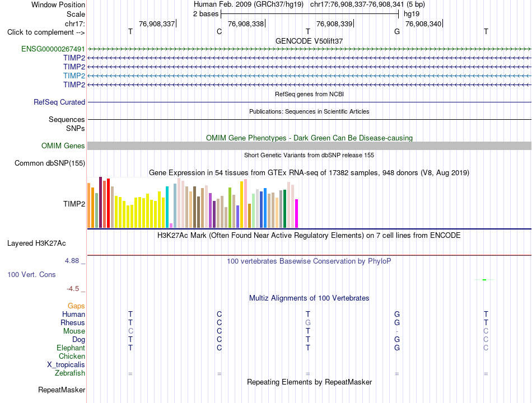Viewport: 532px width, 403px height.
Task: Click the Layered H3K27Ac track label
Action: 36,243
